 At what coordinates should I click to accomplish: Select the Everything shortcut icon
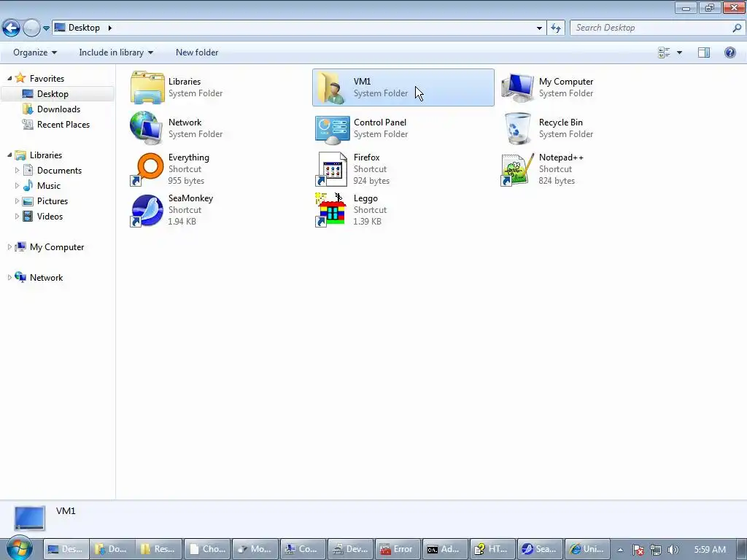pos(147,169)
